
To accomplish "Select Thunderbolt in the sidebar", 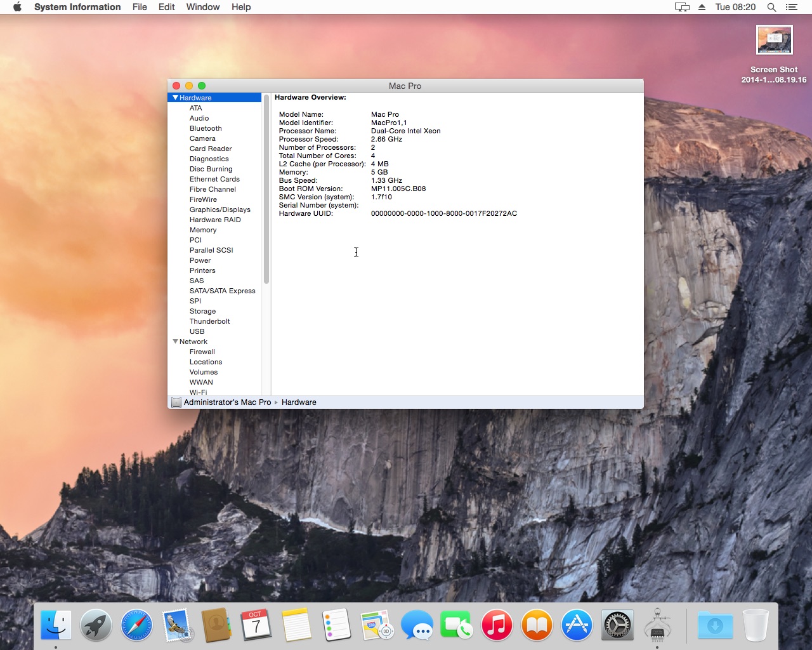I will pyautogui.click(x=210, y=321).
